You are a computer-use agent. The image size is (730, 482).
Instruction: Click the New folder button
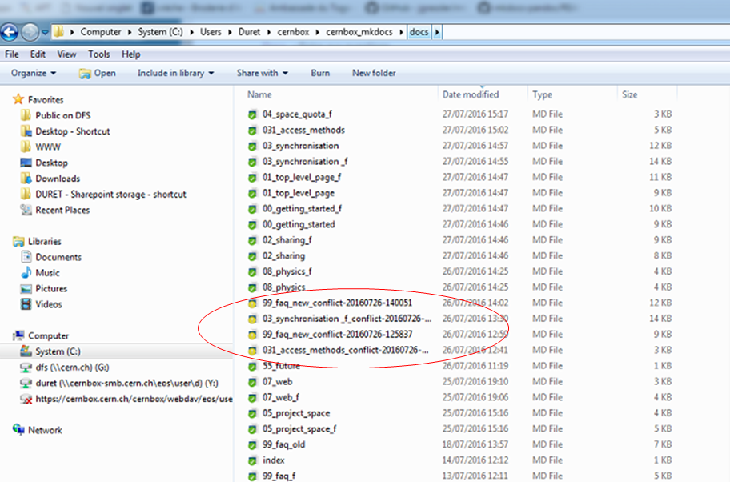click(x=374, y=73)
